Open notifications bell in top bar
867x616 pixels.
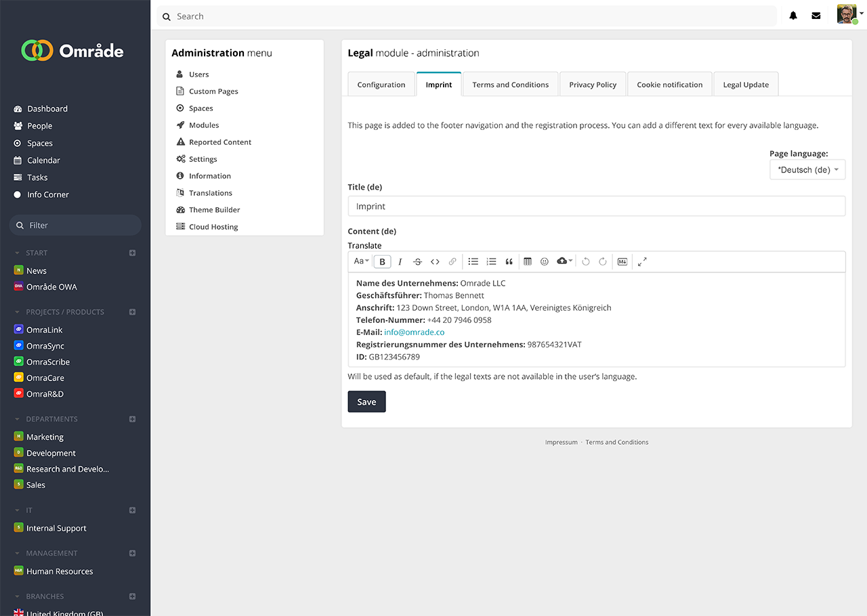[793, 16]
